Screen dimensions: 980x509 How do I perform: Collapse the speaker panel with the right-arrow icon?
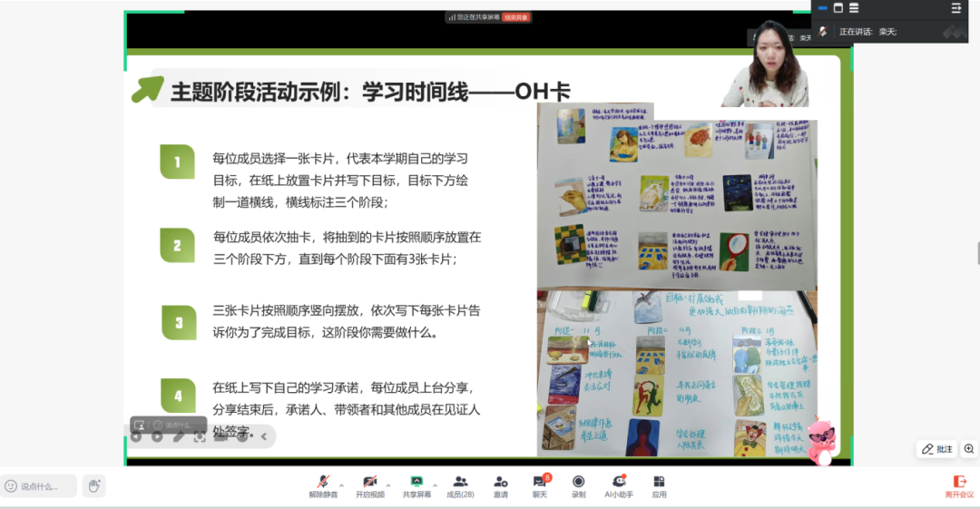(x=955, y=8)
